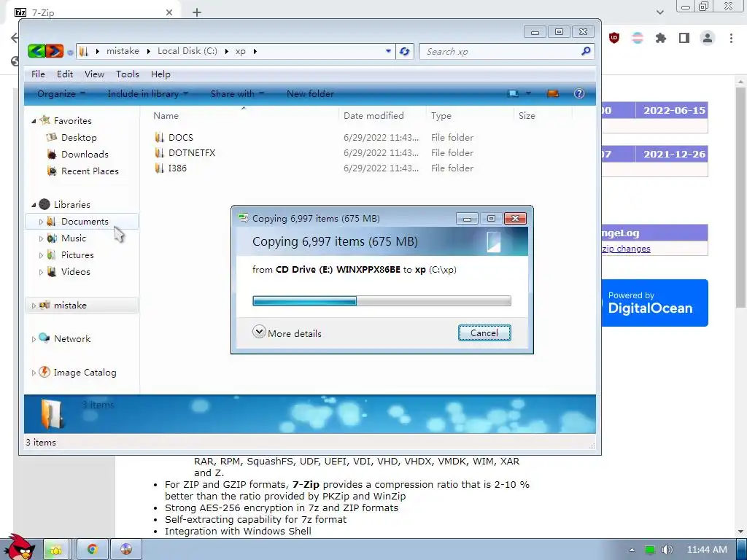Open the Desktop favorite in sidebar
The width and height of the screenshot is (747, 560).
(x=79, y=138)
